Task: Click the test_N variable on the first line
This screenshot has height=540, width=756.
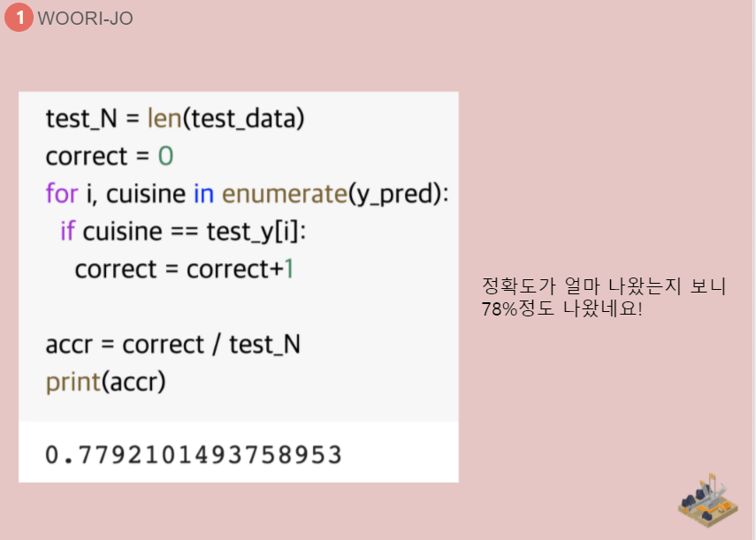Action: click(x=75, y=118)
